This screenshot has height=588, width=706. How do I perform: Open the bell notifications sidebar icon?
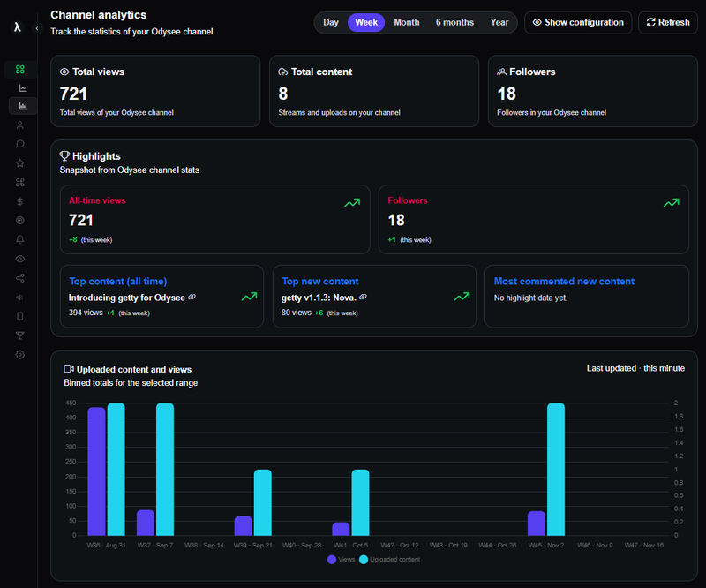click(20, 239)
